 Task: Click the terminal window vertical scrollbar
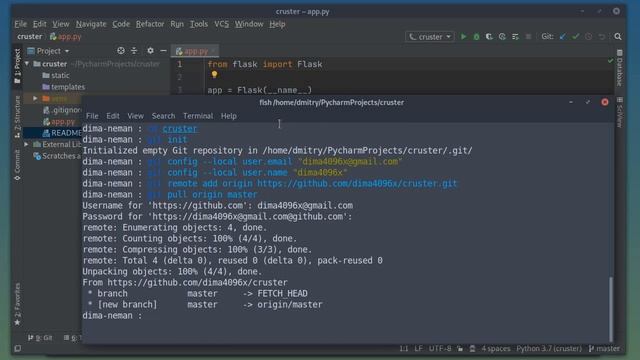pyautogui.click(x=611, y=309)
